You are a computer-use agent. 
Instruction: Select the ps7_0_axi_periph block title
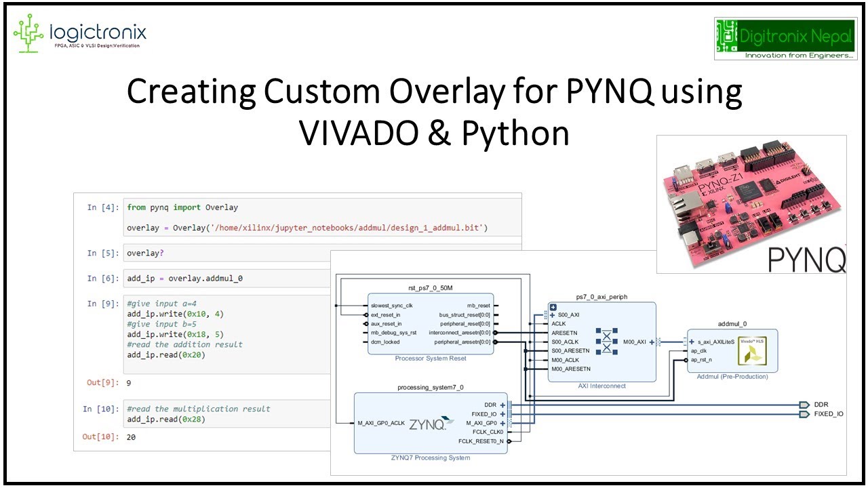pos(602,296)
